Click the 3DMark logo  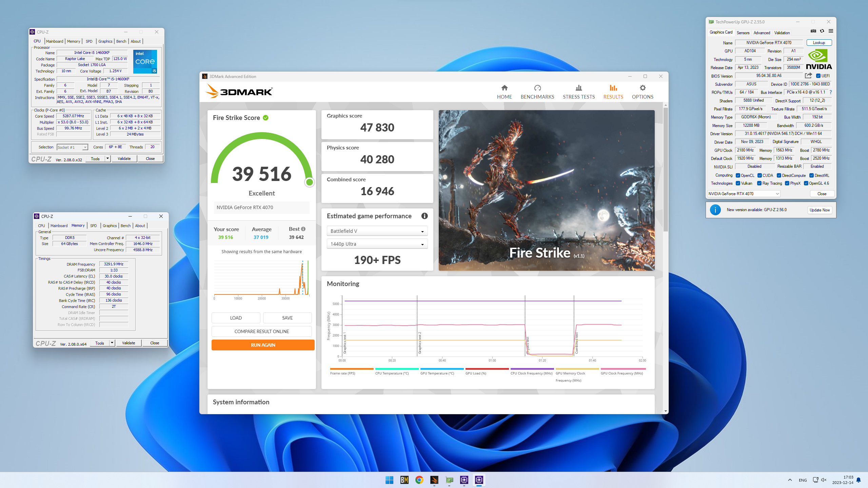(239, 91)
